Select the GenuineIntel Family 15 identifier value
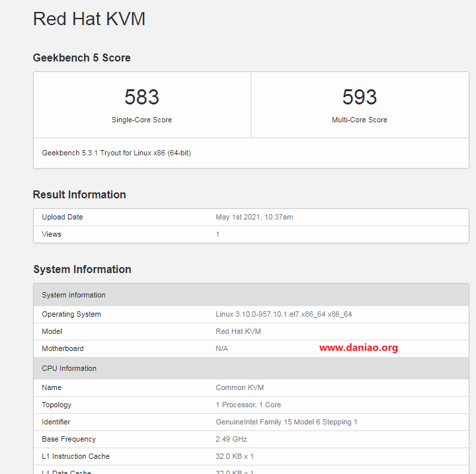The height and width of the screenshot is (474, 476). (x=286, y=422)
